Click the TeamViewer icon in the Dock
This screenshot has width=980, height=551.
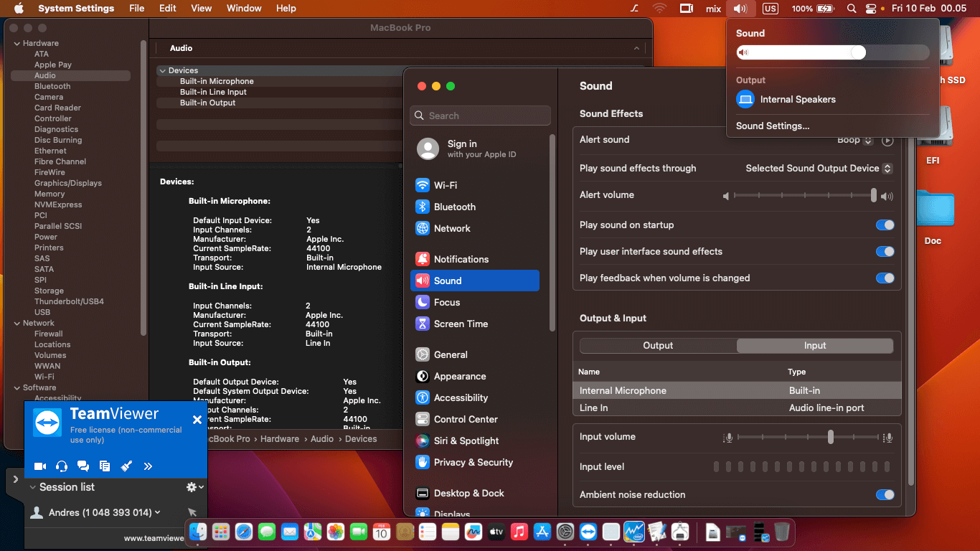588,532
